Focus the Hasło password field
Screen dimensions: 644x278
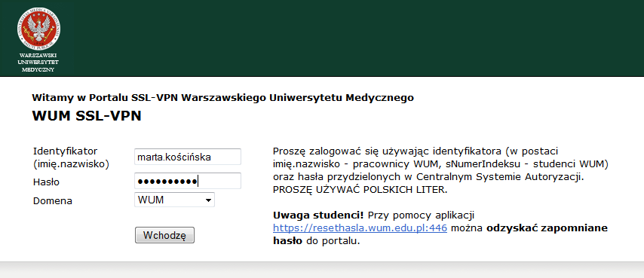point(188,181)
